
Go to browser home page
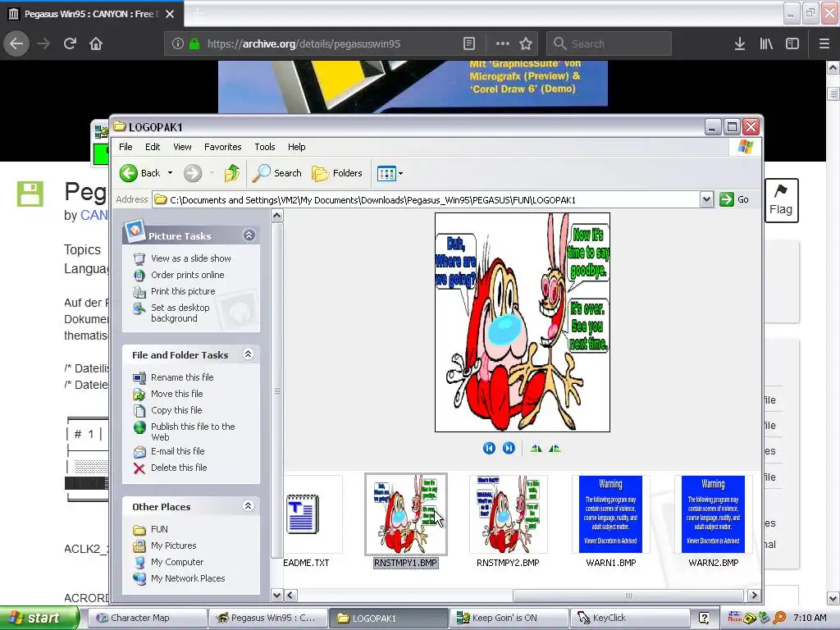coord(96,43)
